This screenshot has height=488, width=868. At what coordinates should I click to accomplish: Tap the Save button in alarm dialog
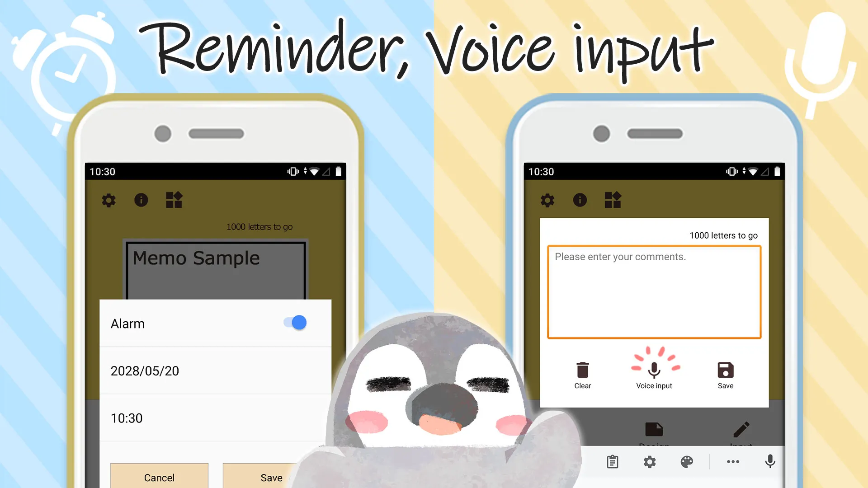point(272,477)
